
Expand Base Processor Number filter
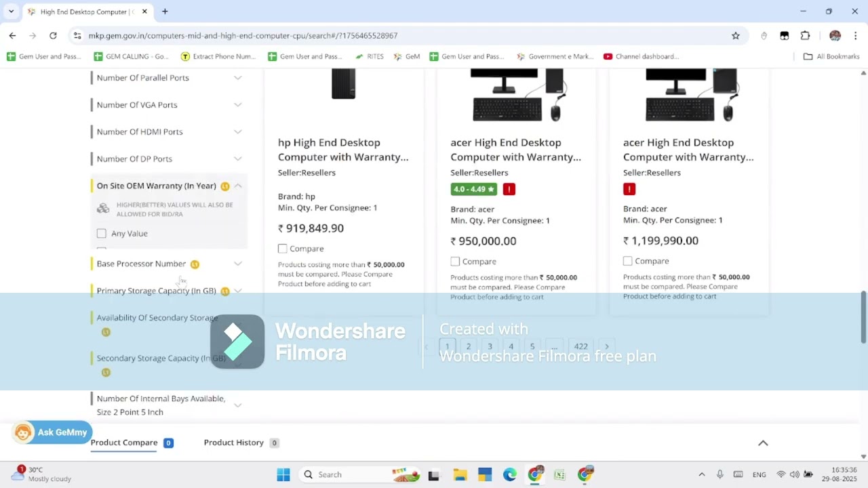(x=238, y=264)
